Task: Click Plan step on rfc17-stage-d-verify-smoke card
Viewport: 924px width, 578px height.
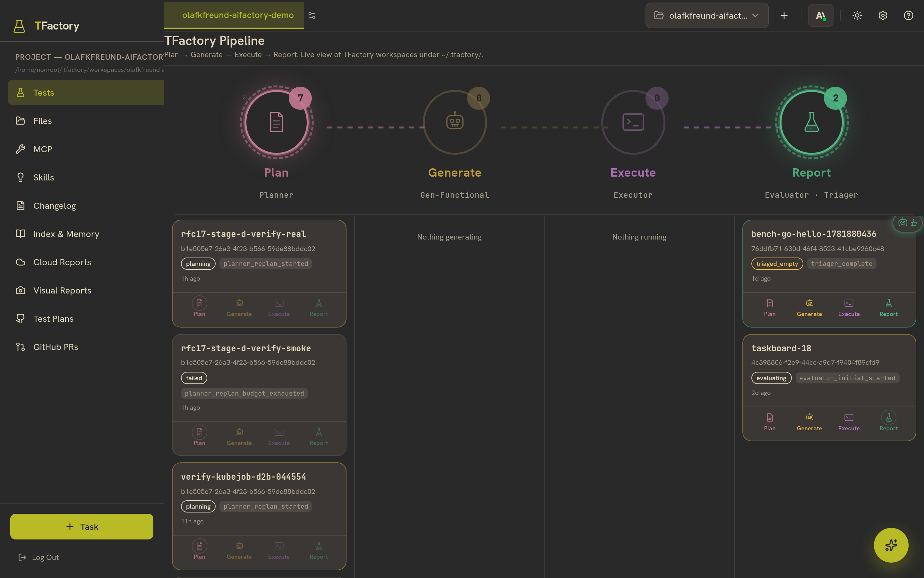Action: point(199,435)
